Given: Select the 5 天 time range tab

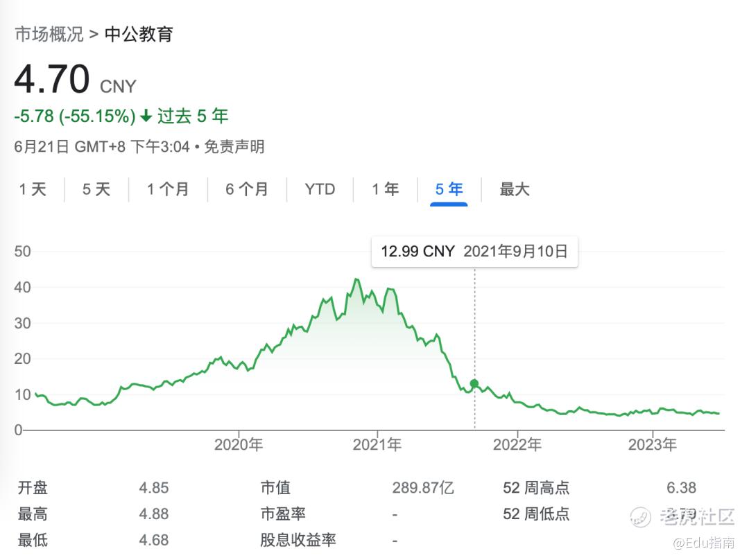Looking at the screenshot, I should 96,189.
